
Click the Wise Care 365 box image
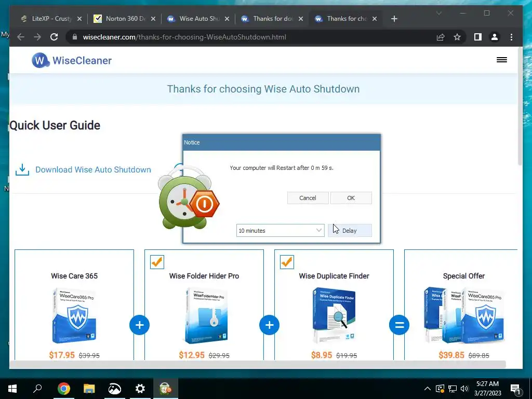pos(74,315)
